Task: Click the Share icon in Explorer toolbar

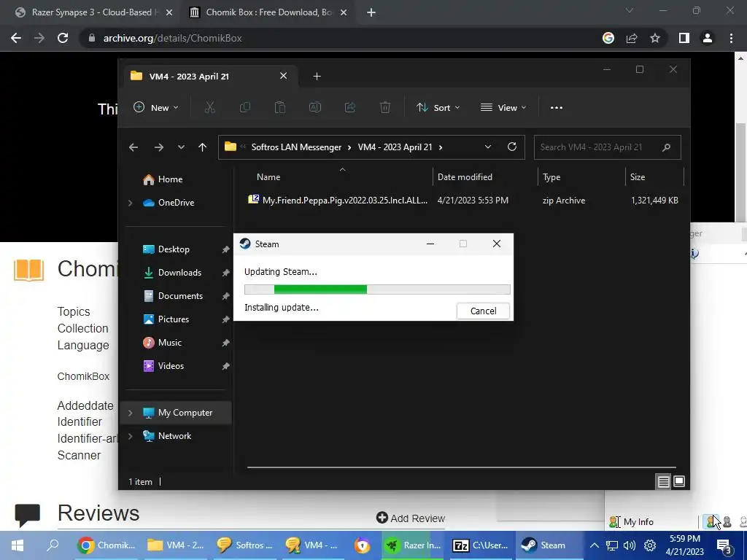Action: [x=350, y=108]
